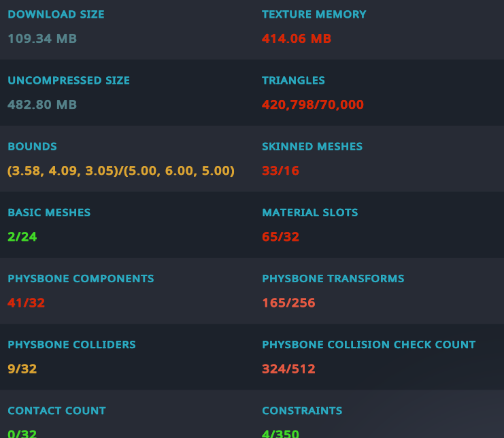Click the PHYSBONE COLLISION CHECK COUNT label
This screenshot has width=504, height=438.
click(369, 345)
